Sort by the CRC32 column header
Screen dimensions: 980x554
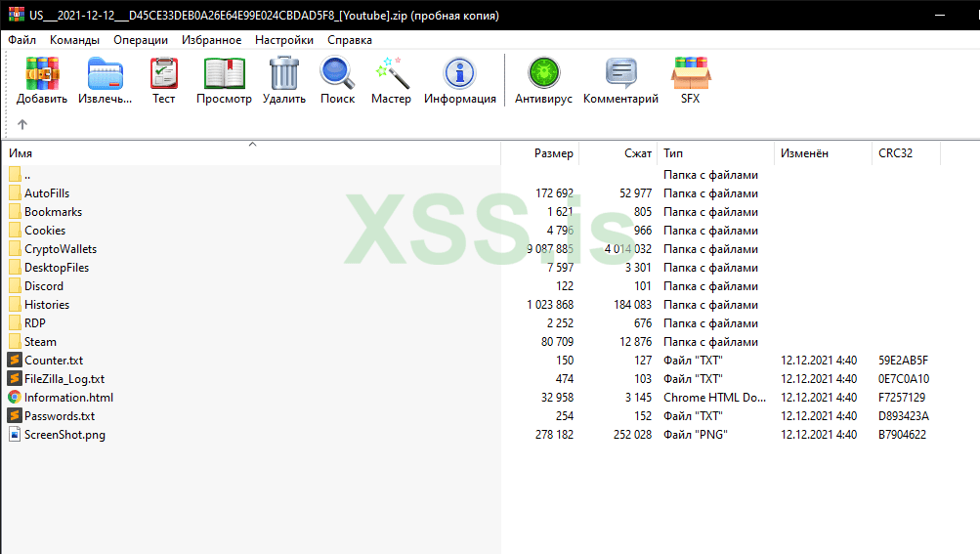[x=907, y=153]
